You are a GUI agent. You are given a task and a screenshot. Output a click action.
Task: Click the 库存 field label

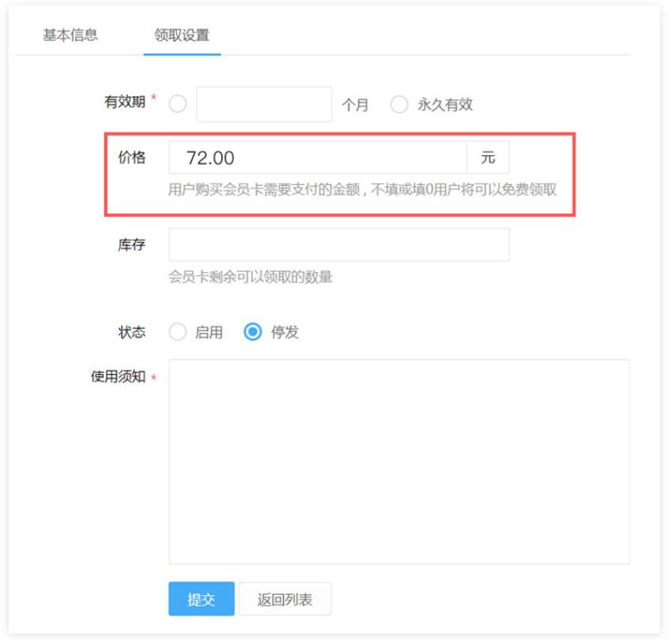click(x=132, y=244)
